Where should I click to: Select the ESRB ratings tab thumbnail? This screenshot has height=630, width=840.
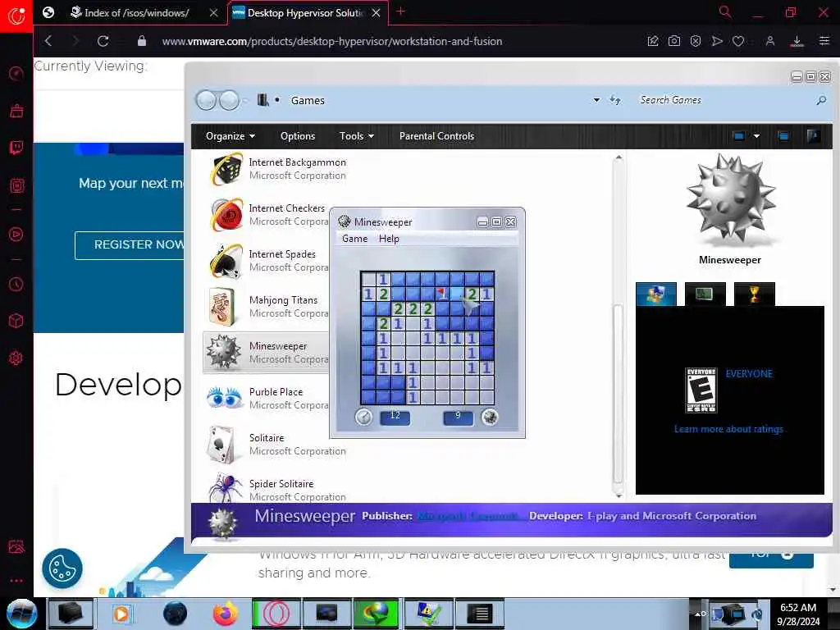656,294
